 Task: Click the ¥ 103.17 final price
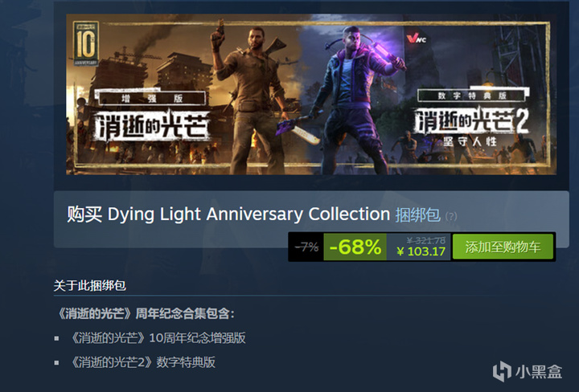tap(421, 251)
